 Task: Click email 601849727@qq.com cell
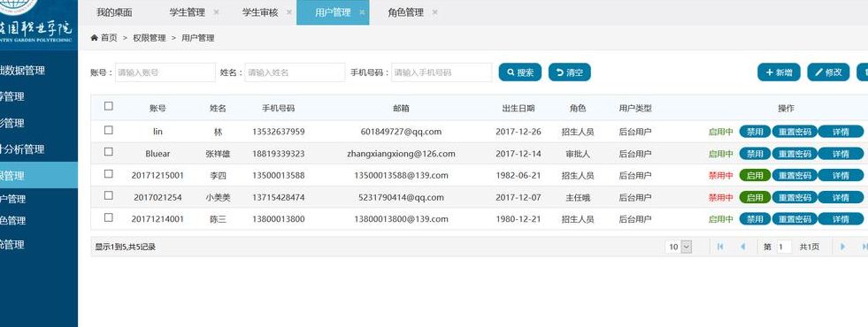click(x=401, y=132)
